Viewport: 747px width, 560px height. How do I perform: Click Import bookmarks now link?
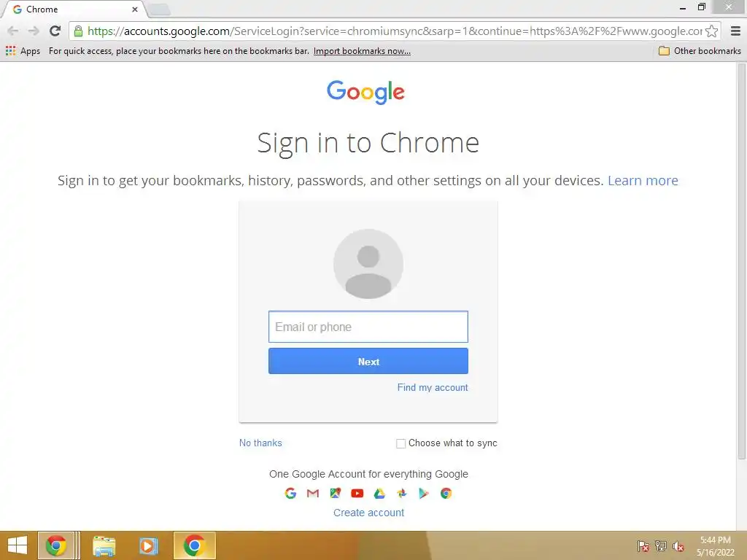click(x=362, y=51)
